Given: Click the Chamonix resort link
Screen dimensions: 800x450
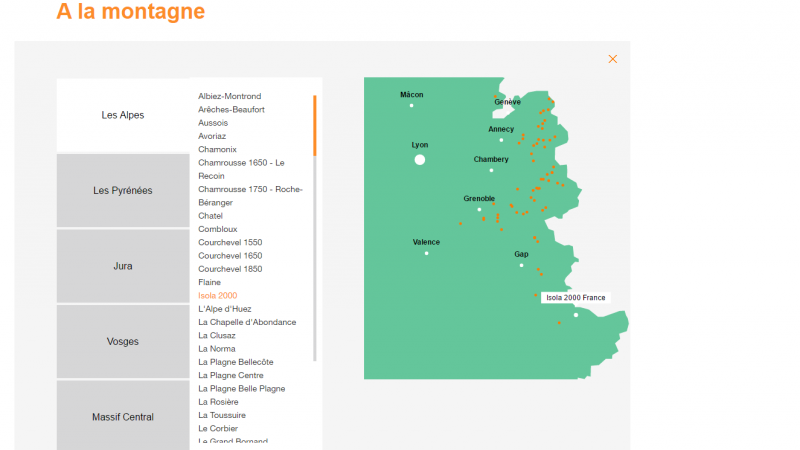Looking at the screenshot, I should [x=218, y=149].
